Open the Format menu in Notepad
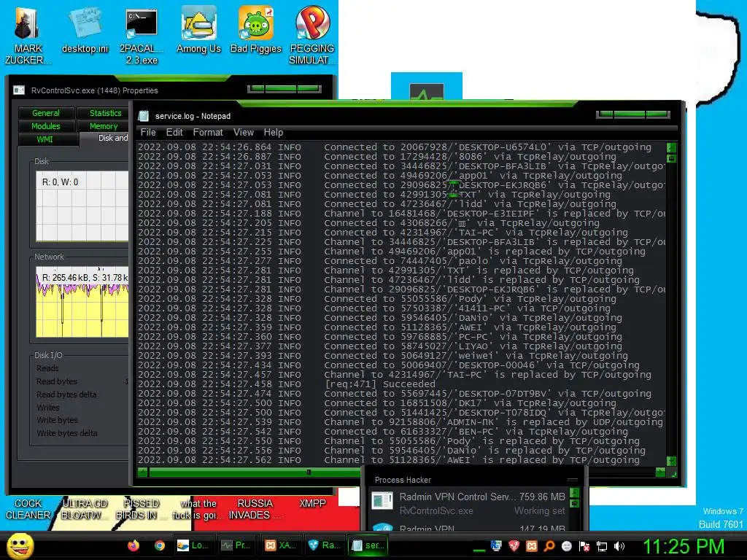The image size is (747, 560). point(208,133)
